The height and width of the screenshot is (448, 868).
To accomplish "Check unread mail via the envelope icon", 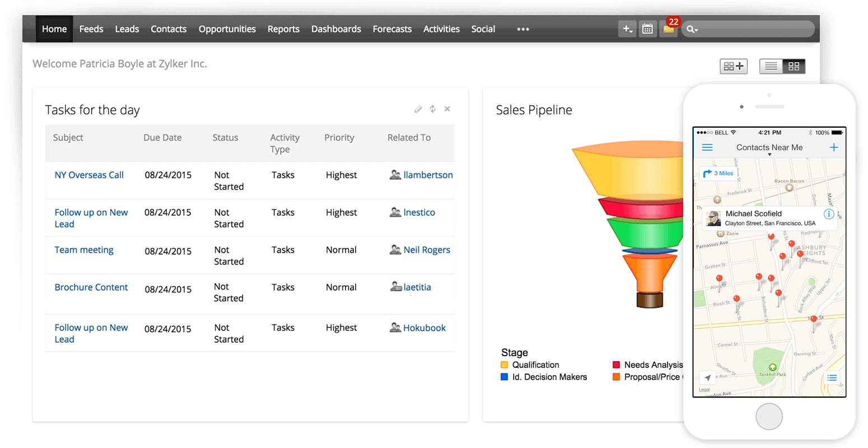I will pos(668,29).
